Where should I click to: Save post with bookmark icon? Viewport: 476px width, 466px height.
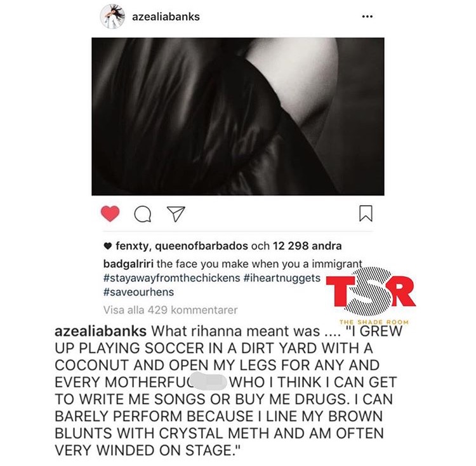(x=366, y=213)
